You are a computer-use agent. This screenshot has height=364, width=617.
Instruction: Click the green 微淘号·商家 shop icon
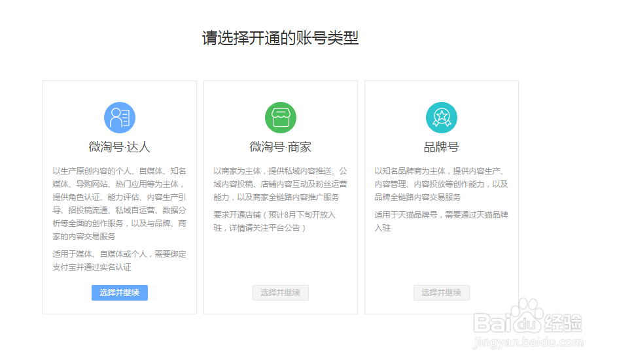coord(281,118)
